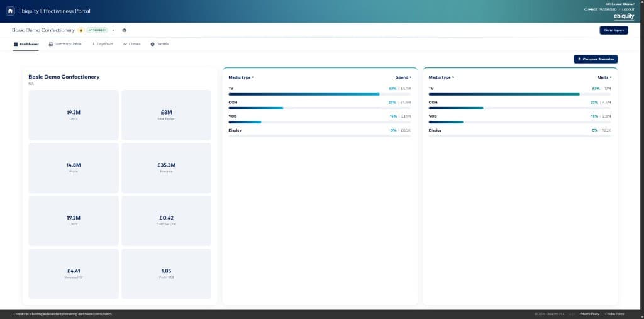Open the Details tab
Image resolution: width=644 pixels, height=319 pixels.
[x=159, y=44]
